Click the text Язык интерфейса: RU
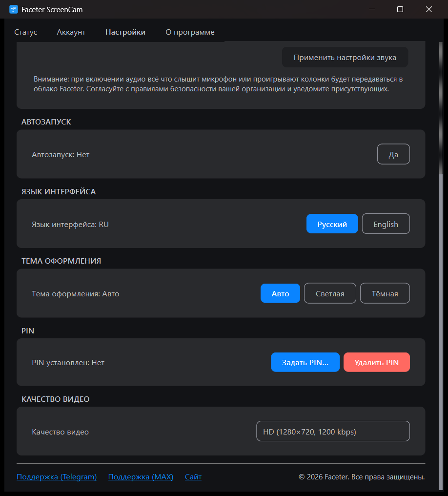 tap(70, 224)
